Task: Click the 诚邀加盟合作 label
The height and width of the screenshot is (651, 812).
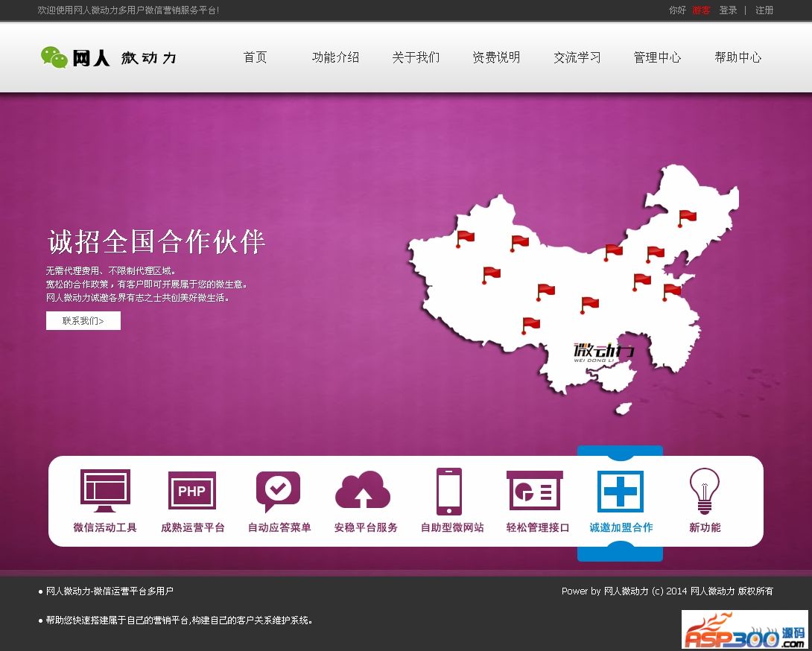Action: 621,527
